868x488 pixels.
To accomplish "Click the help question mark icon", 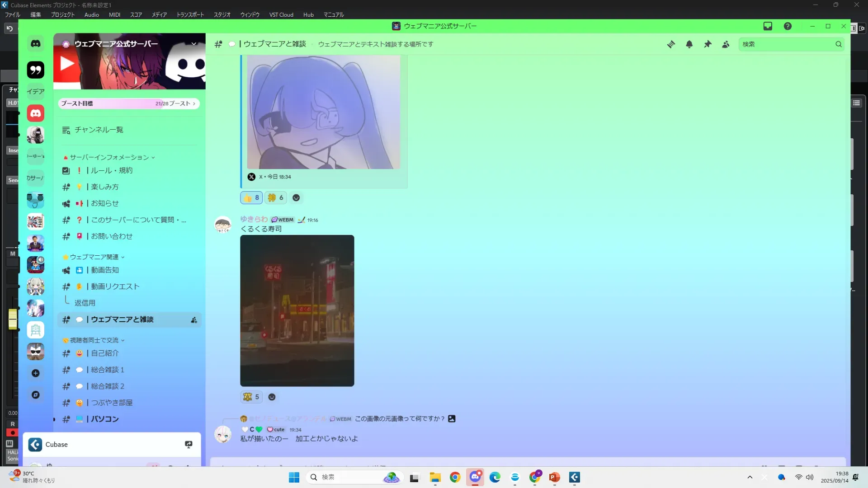I will [788, 26].
